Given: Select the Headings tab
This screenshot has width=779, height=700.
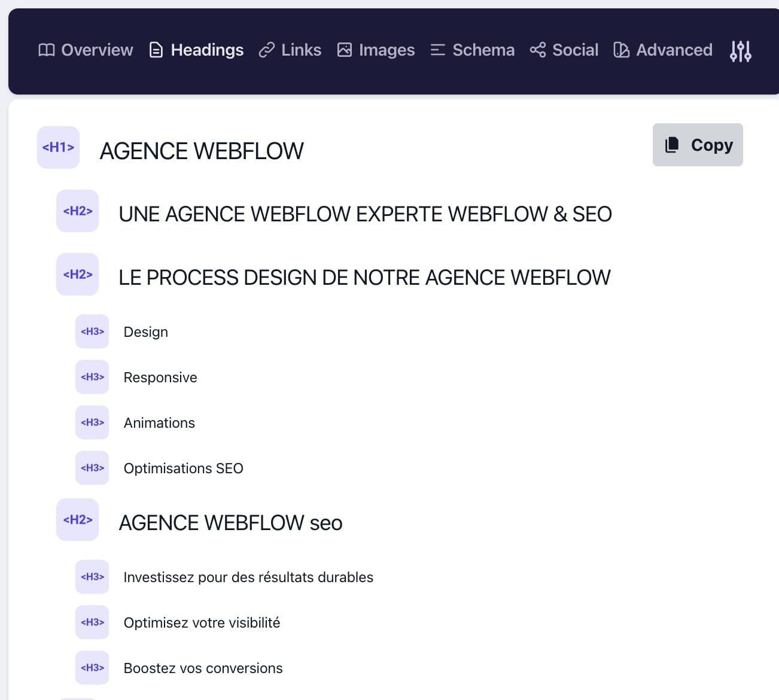Looking at the screenshot, I should pyautogui.click(x=196, y=50).
